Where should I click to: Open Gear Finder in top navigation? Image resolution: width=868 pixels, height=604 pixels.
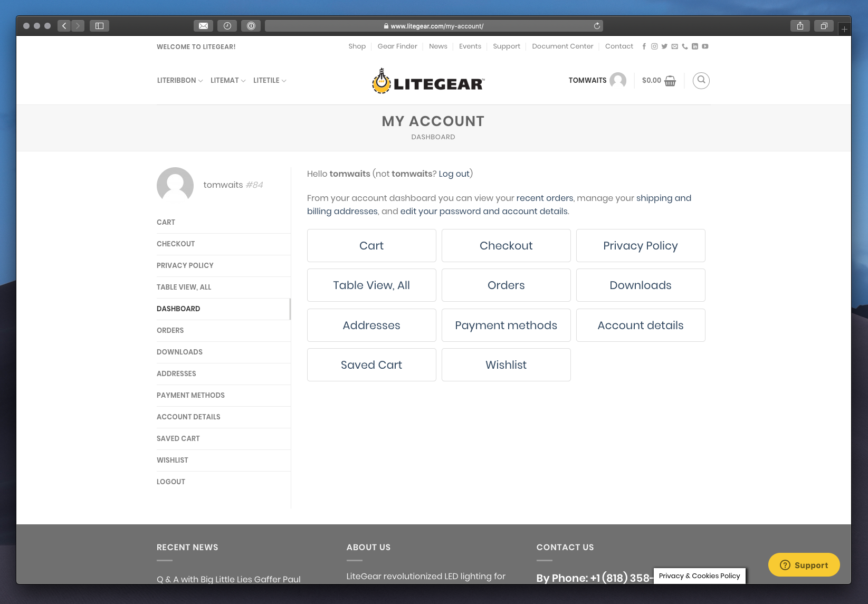tap(397, 46)
